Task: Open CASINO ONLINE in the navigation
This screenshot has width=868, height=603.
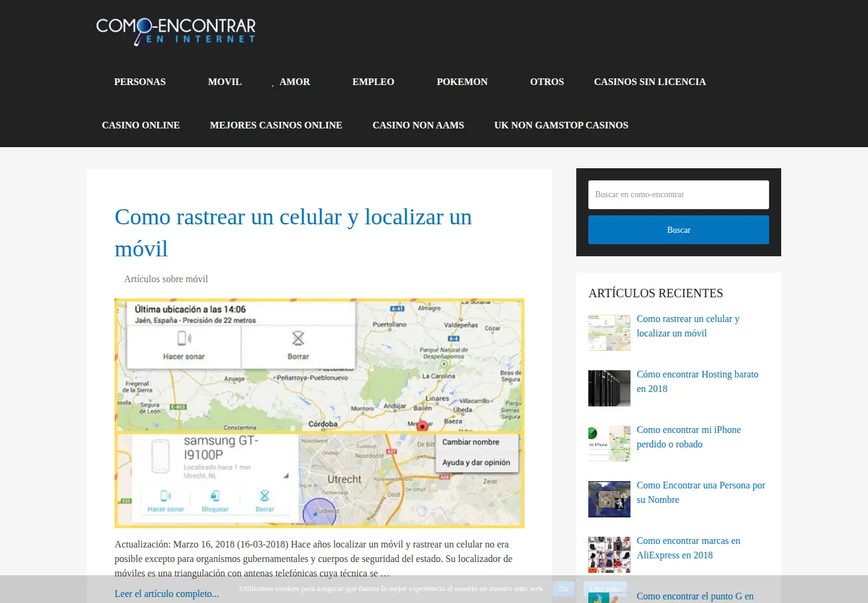Action: 140,125
